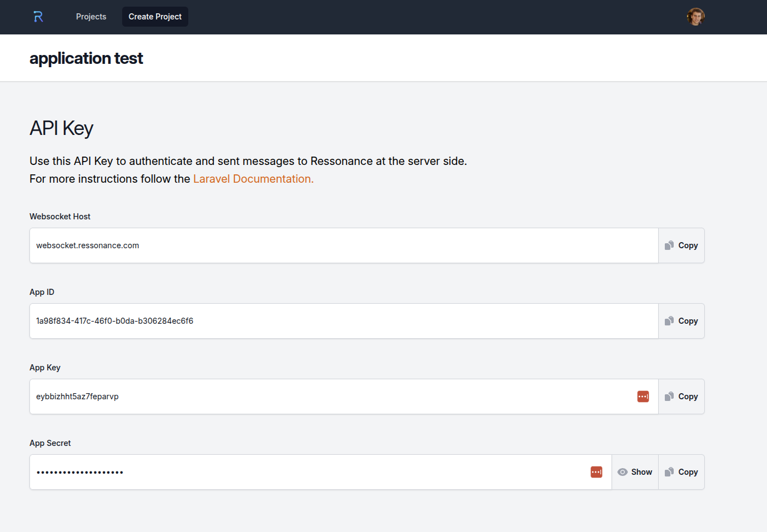Click the password manager icon in App Secret

point(596,472)
